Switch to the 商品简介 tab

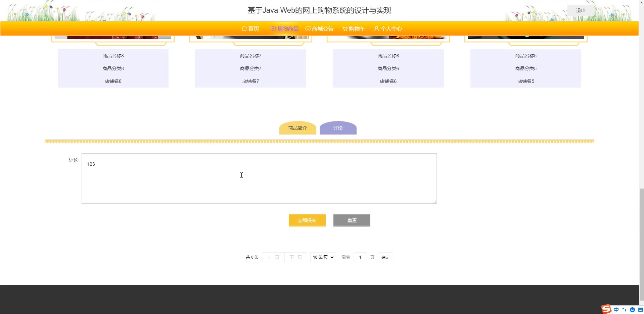pyautogui.click(x=298, y=128)
